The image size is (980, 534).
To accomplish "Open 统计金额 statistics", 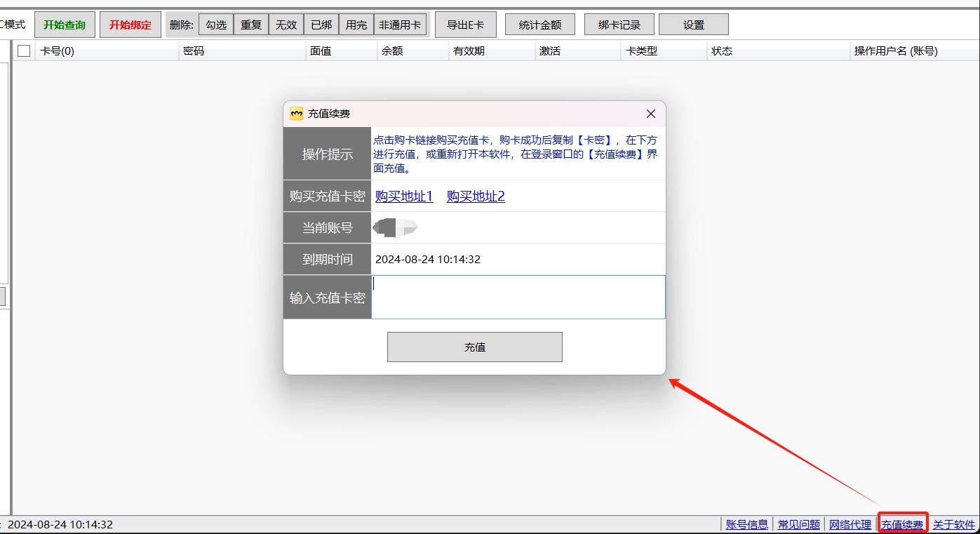I will (539, 23).
